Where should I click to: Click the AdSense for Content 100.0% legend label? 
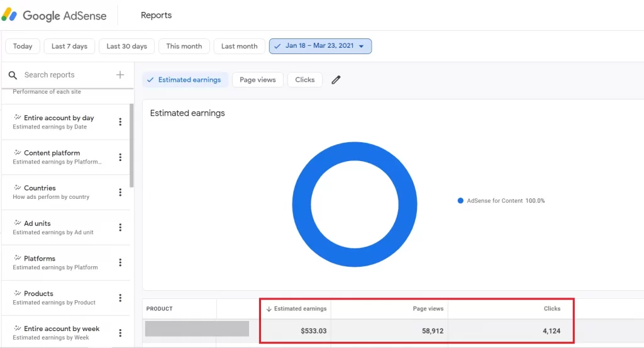[x=506, y=201]
